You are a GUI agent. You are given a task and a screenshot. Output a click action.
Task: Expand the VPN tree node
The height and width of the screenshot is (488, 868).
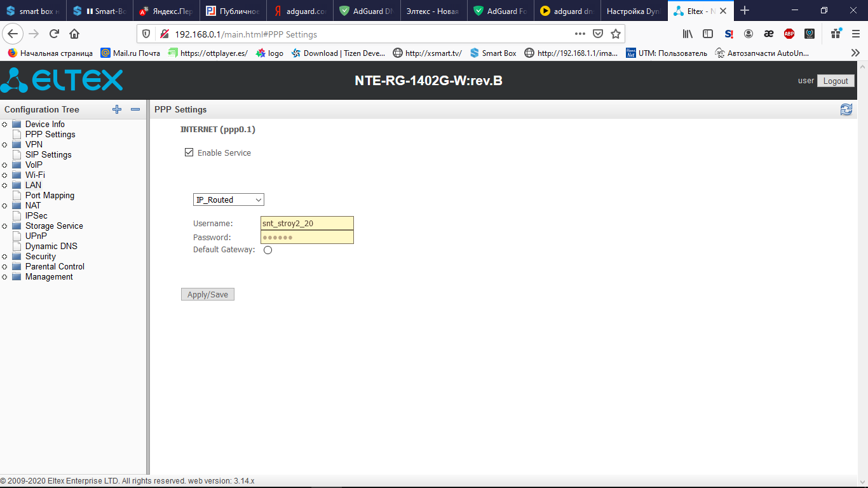pyautogui.click(x=4, y=145)
